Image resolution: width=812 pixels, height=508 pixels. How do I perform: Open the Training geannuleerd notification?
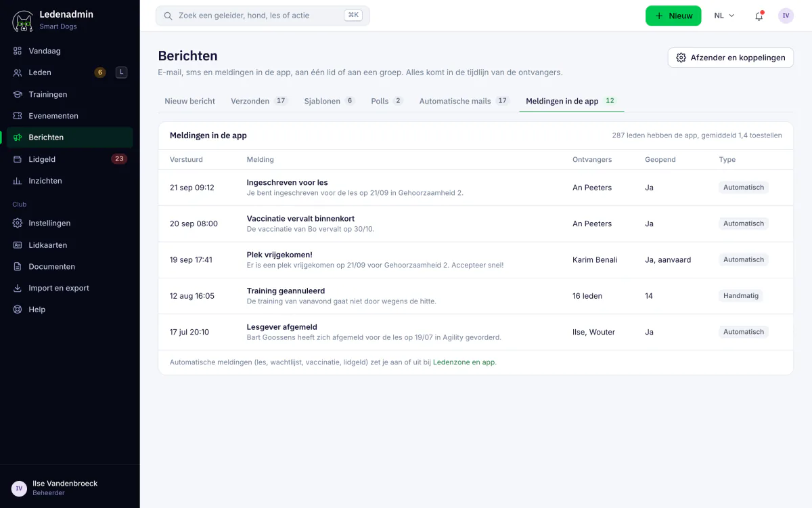click(476, 296)
